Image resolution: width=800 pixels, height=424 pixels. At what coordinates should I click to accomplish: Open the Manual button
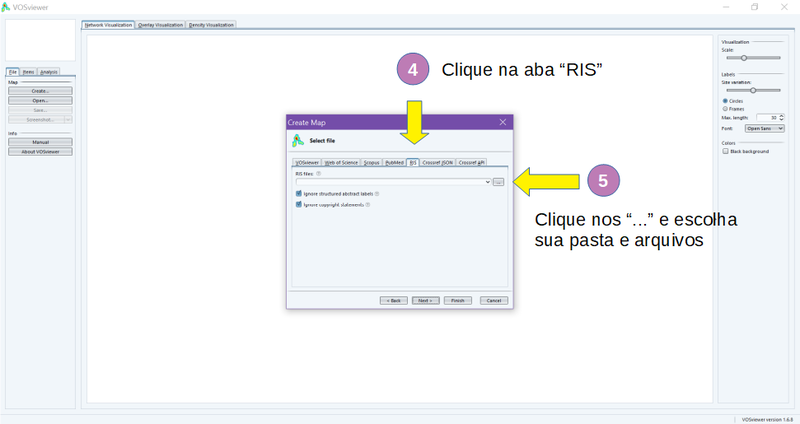click(40, 142)
